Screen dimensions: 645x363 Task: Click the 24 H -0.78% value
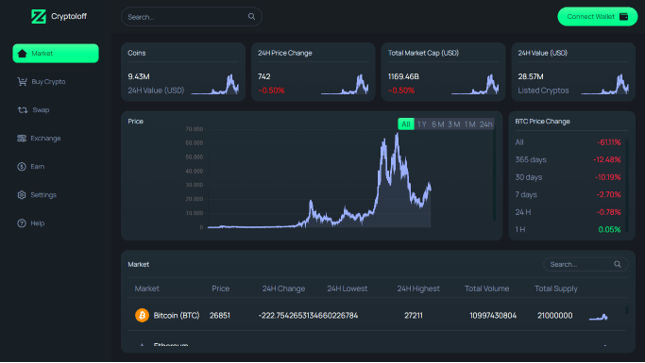point(609,212)
